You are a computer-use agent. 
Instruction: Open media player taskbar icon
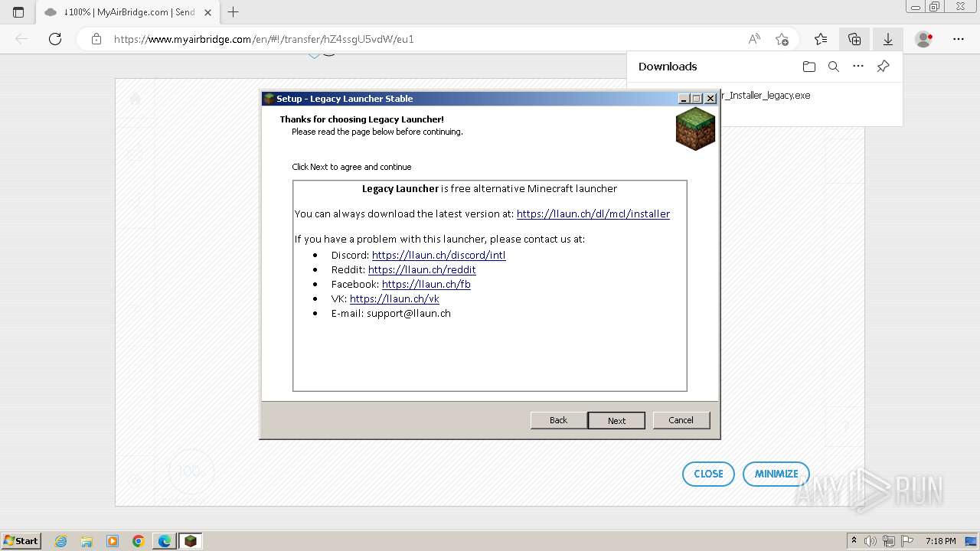coord(113,541)
